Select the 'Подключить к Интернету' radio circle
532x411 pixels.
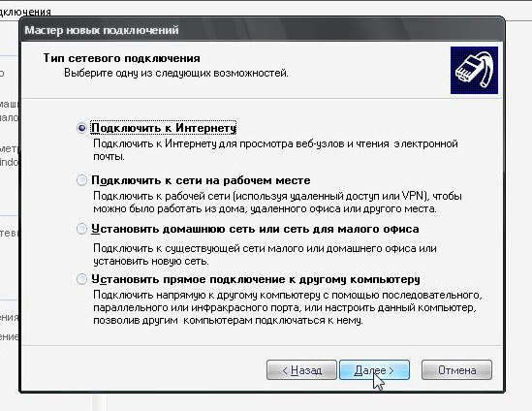pyautogui.click(x=81, y=128)
